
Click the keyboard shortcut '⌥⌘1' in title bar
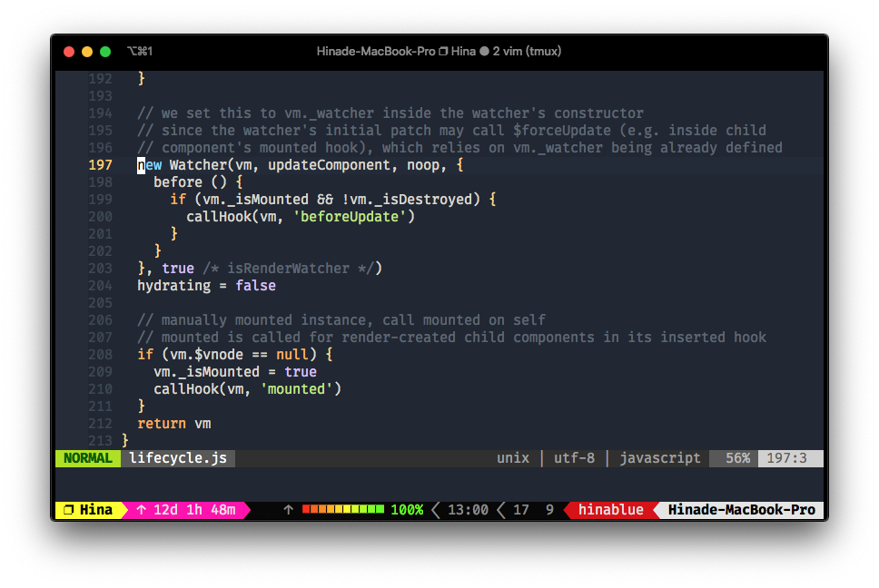tap(140, 52)
